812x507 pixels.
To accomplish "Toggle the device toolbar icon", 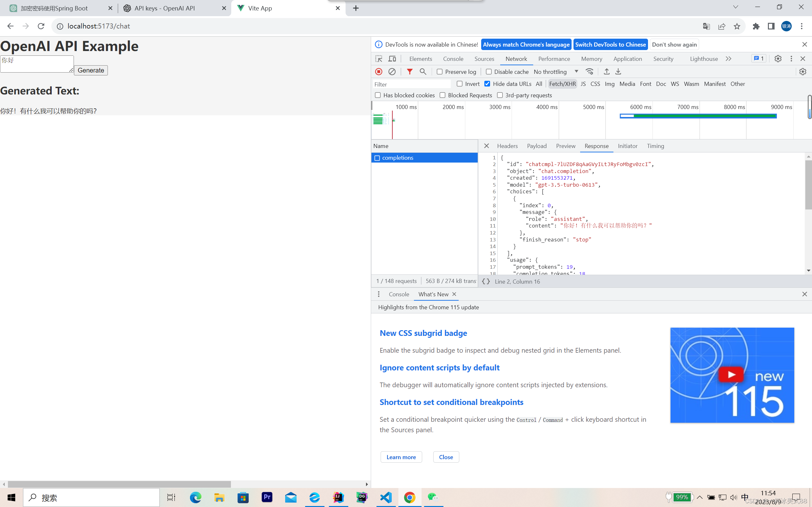I will [x=392, y=59].
